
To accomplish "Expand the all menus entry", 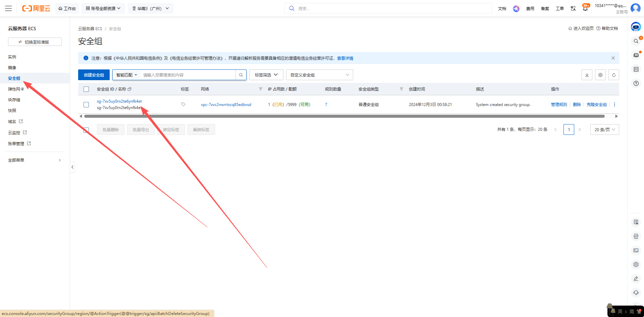I will coord(35,160).
